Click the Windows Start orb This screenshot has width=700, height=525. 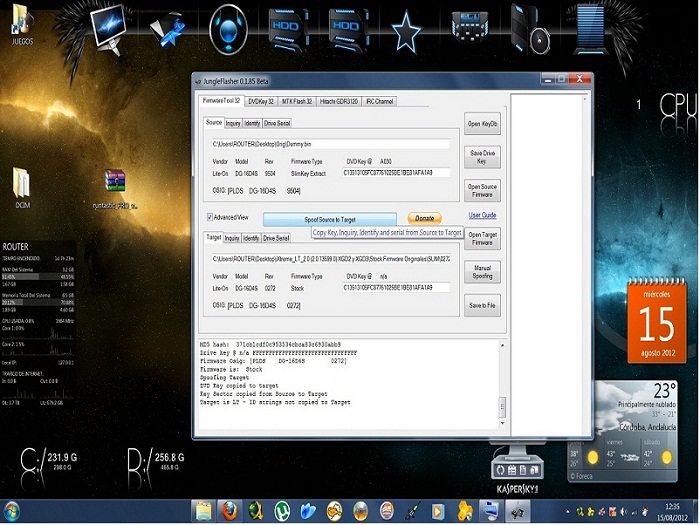click(14, 510)
